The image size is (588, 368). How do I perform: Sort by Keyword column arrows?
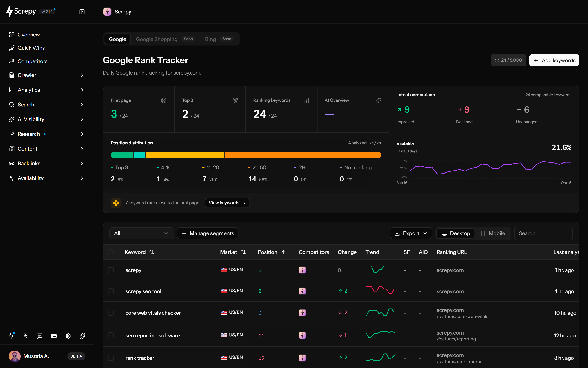click(151, 252)
